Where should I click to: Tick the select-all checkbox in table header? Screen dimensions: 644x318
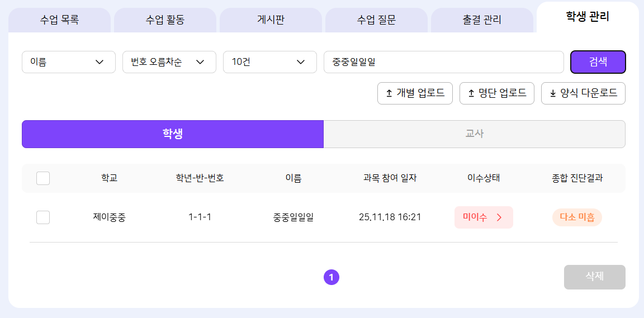click(x=43, y=178)
